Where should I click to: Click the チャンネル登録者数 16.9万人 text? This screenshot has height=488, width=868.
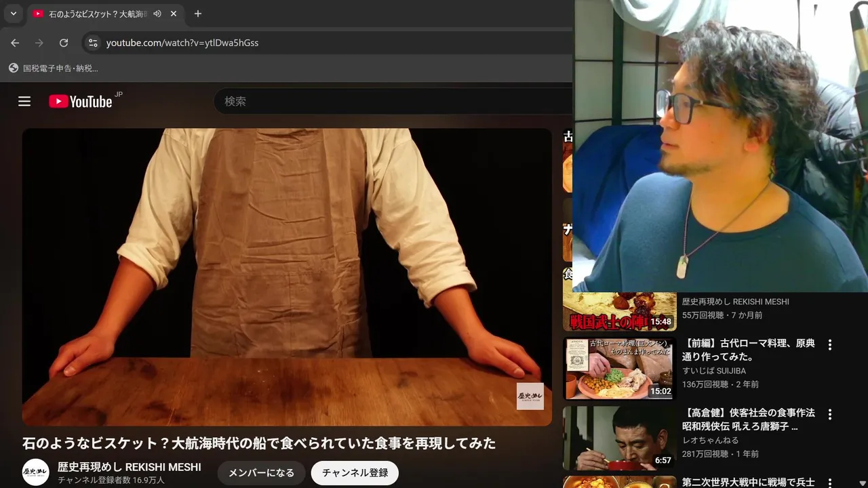[111, 480]
